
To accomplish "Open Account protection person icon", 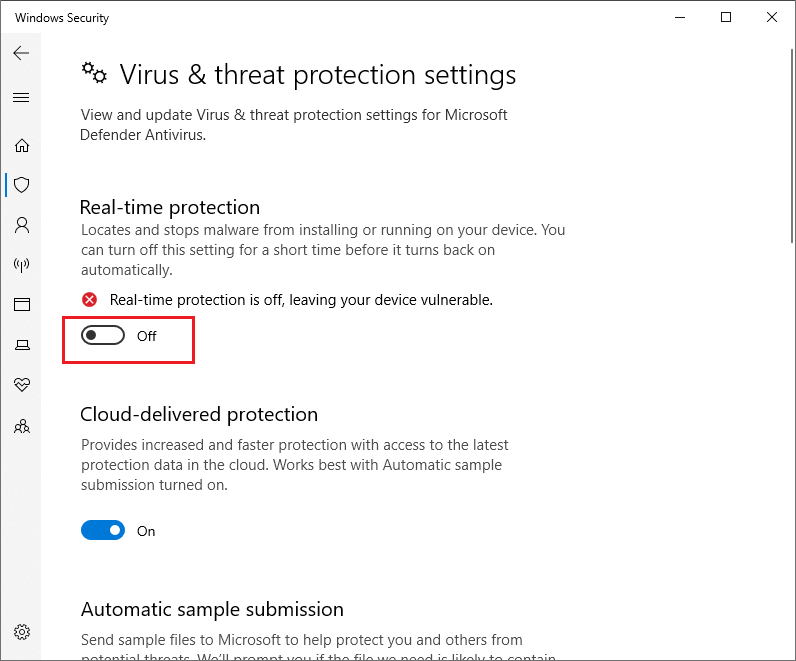I will (x=22, y=225).
